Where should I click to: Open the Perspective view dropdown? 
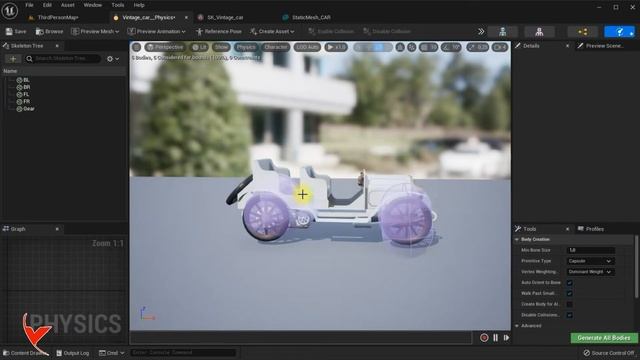pos(165,47)
